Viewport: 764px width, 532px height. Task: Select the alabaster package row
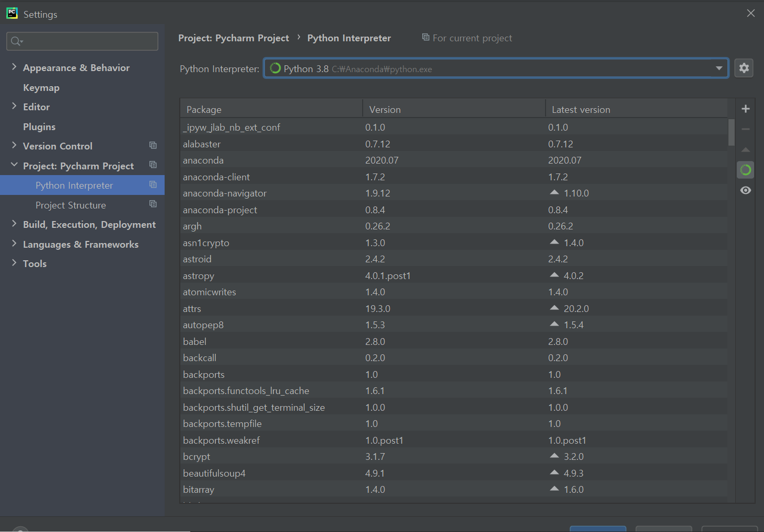pyautogui.click(x=454, y=144)
